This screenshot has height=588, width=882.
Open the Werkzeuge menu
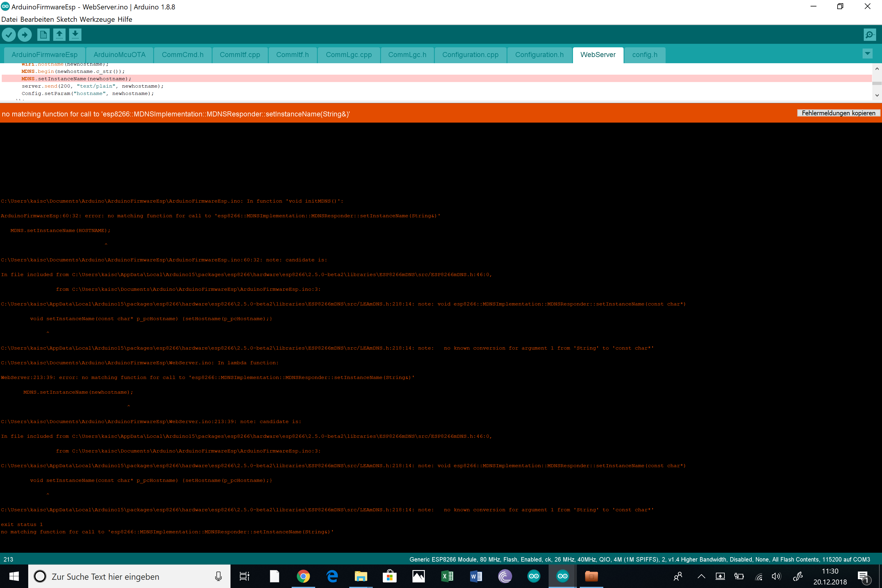click(97, 19)
